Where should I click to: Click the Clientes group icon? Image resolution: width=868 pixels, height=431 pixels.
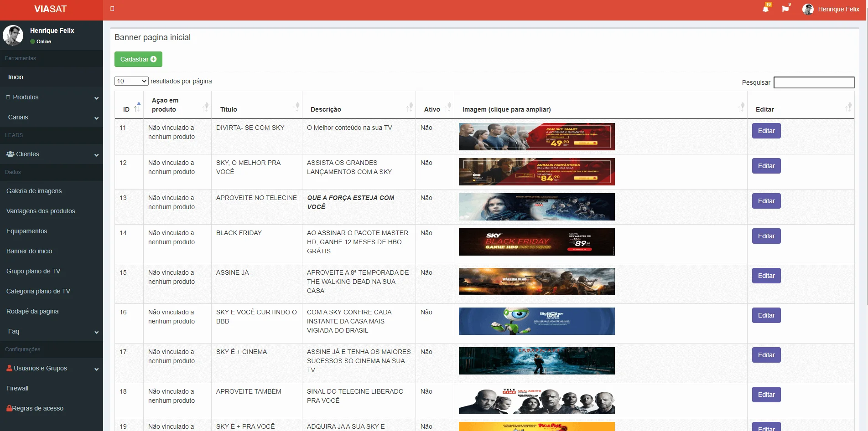pos(10,154)
